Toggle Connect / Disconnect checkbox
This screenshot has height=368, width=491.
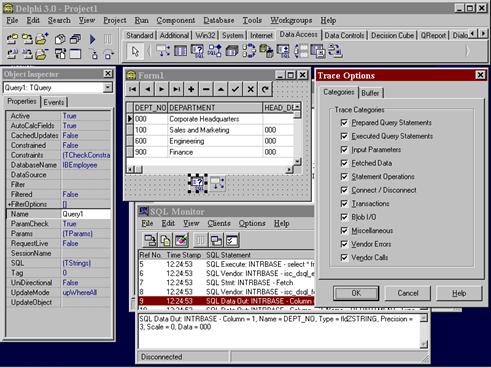point(344,190)
